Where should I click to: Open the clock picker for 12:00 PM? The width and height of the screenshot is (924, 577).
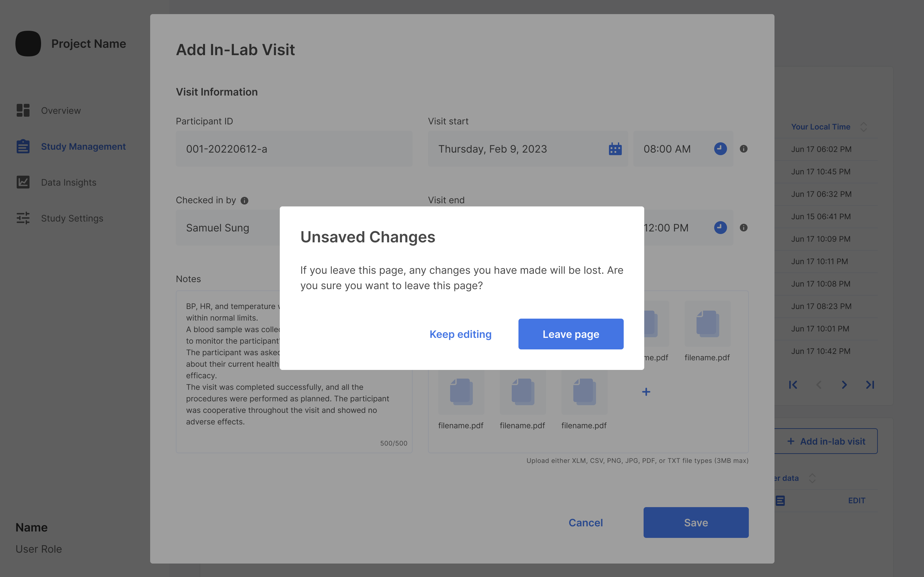coord(720,228)
